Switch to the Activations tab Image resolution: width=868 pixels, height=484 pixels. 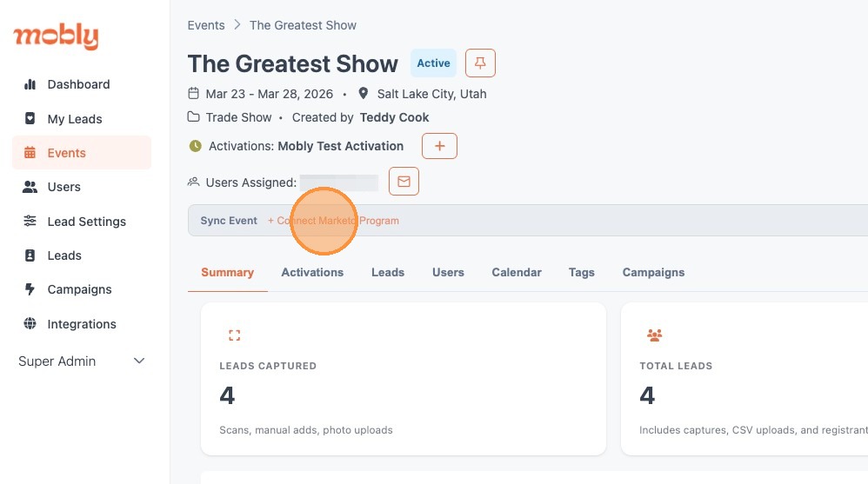click(x=312, y=272)
